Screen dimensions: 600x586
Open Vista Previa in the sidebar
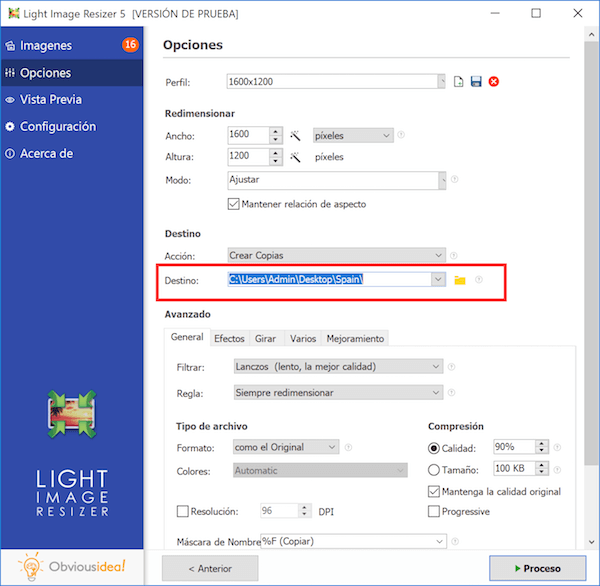[x=72, y=100]
